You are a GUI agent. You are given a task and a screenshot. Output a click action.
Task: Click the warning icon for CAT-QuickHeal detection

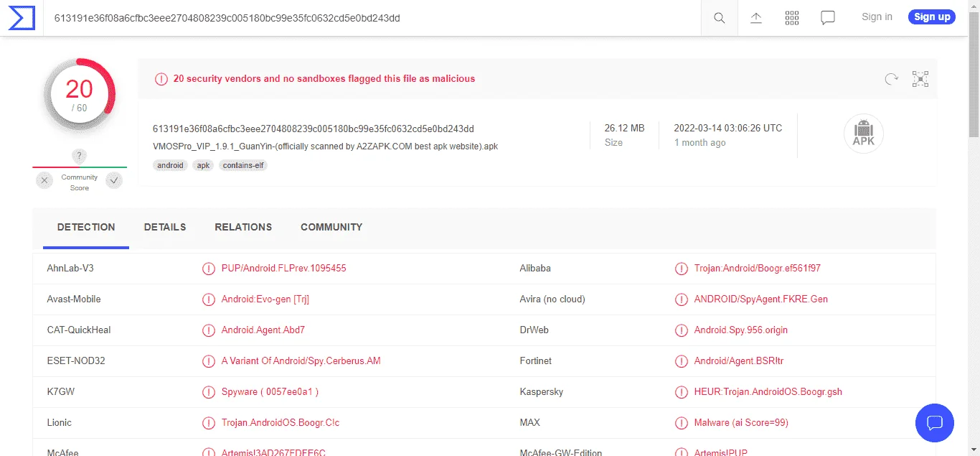(209, 330)
